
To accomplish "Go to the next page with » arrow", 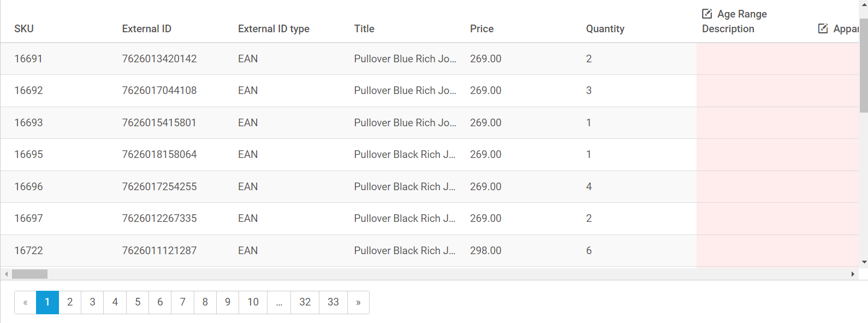I will tap(358, 302).
